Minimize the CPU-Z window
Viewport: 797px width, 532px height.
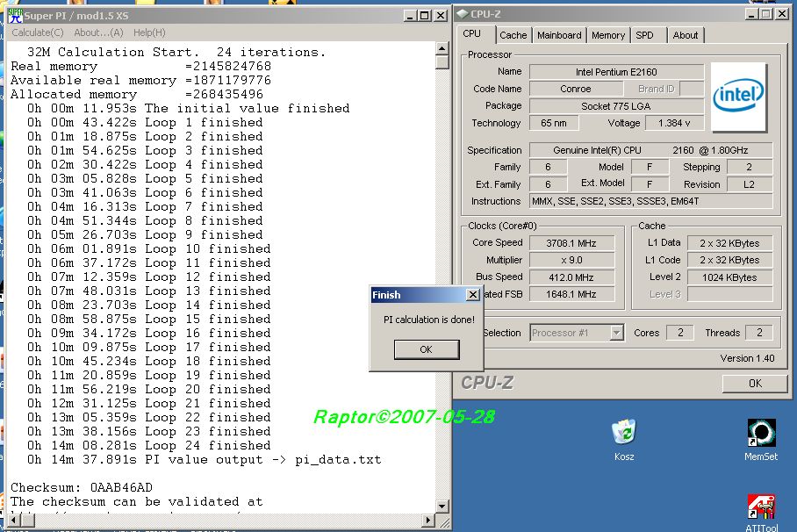coord(751,14)
